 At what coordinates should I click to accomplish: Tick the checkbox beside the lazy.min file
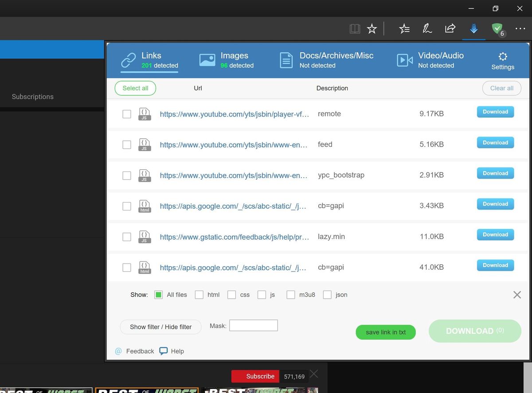[126, 237]
